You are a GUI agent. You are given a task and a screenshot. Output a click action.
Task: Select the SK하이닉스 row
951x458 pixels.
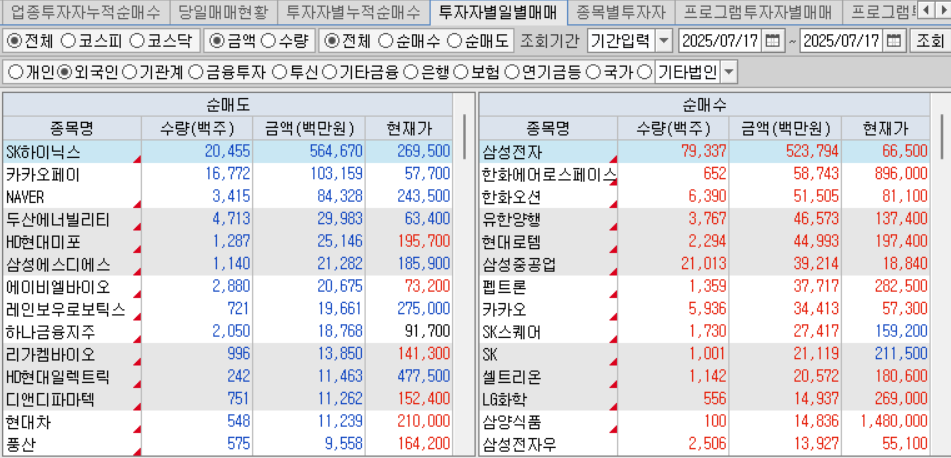pyautogui.click(x=227, y=152)
